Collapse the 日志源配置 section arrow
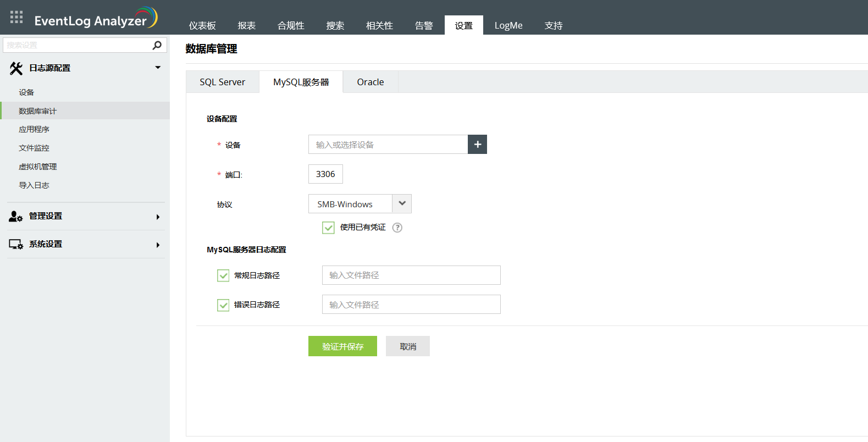 pyautogui.click(x=158, y=68)
